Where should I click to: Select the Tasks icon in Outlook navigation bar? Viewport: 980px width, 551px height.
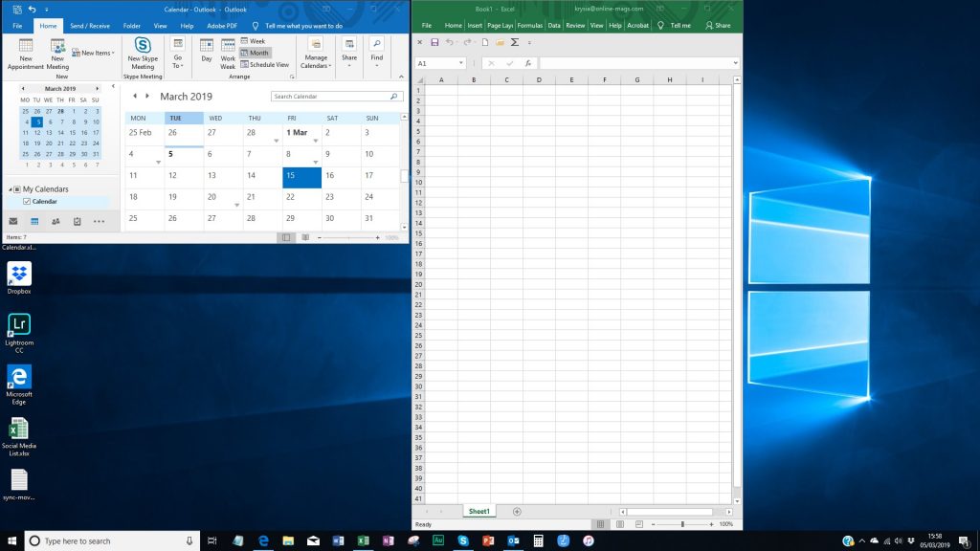coord(76,221)
